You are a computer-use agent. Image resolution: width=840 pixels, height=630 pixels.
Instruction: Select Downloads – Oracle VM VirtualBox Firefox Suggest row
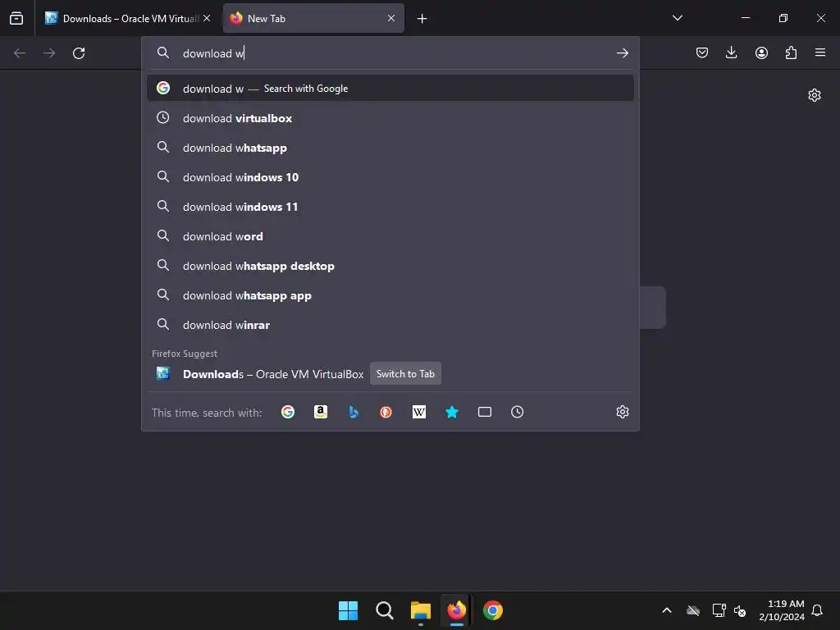pyautogui.click(x=390, y=374)
